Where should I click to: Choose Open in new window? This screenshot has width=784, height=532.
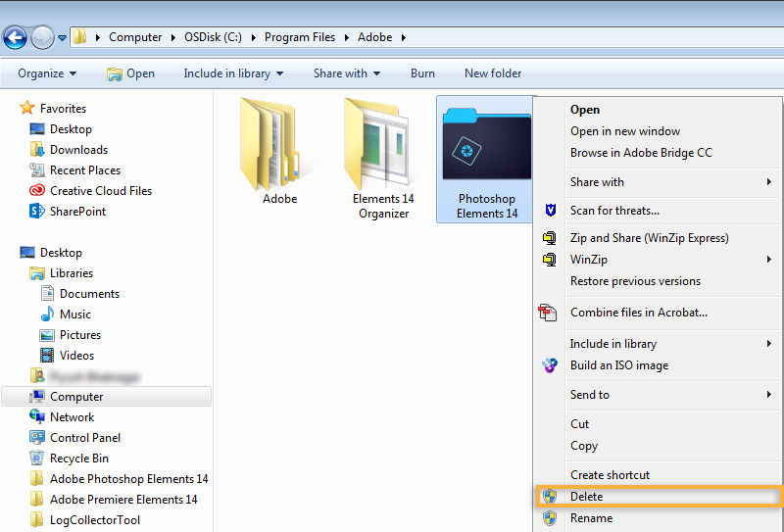point(625,131)
